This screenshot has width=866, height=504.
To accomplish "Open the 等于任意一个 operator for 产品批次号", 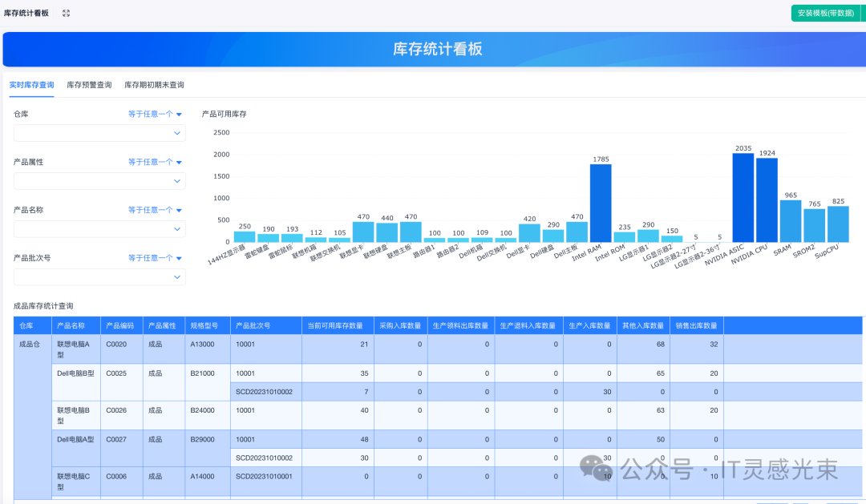I will pos(155,258).
